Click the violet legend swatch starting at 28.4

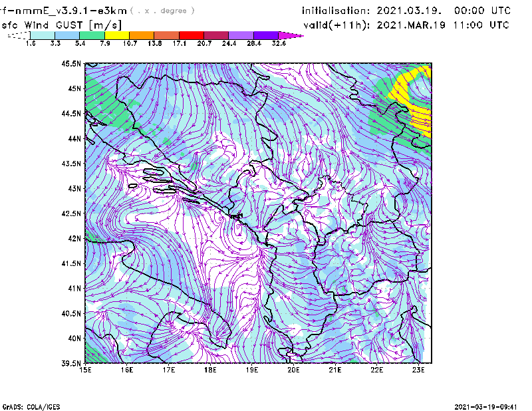[x=265, y=35]
